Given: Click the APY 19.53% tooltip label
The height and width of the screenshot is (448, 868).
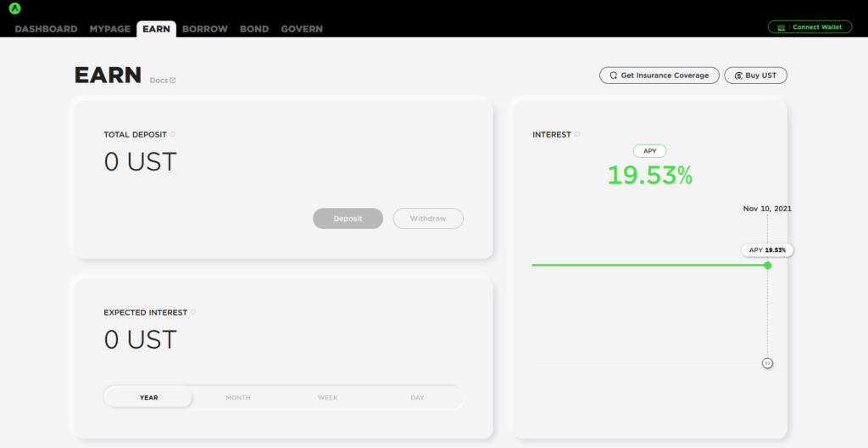Looking at the screenshot, I should (x=767, y=250).
